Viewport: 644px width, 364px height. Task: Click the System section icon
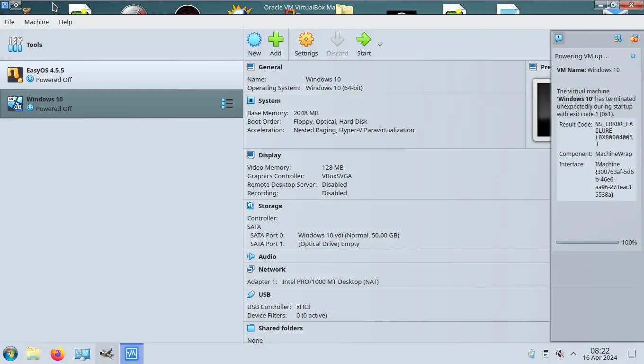click(x=250, y=100)
